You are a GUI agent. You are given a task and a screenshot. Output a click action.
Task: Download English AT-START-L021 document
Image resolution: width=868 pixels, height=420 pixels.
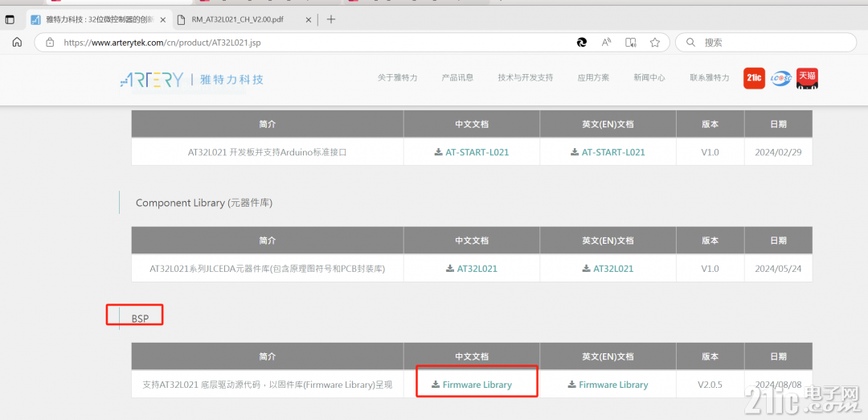[x=608, y=152]
